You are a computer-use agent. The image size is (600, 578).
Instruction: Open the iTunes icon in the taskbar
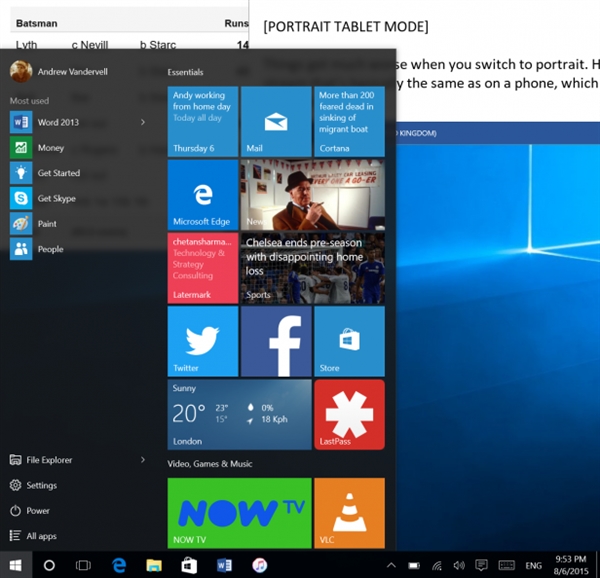(259, 565)
